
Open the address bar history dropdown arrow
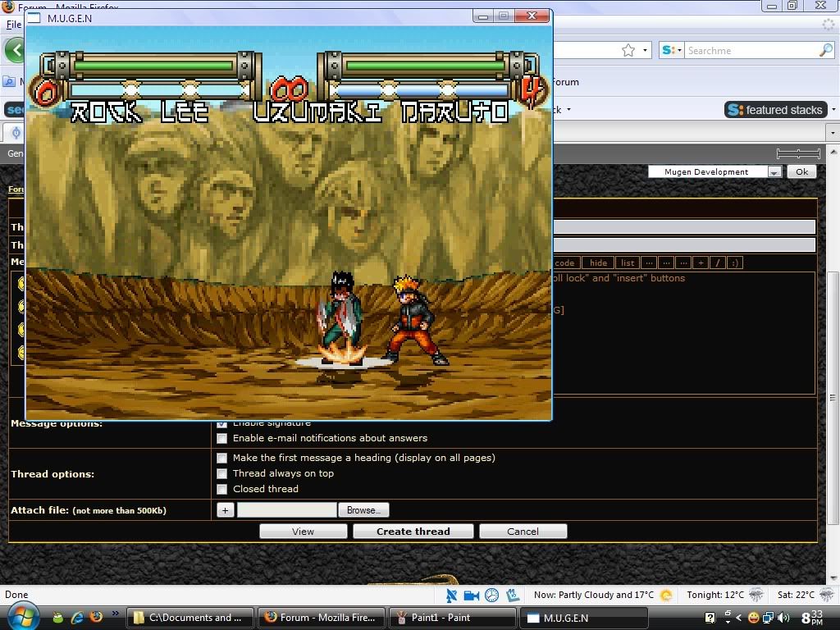(645, 50)
